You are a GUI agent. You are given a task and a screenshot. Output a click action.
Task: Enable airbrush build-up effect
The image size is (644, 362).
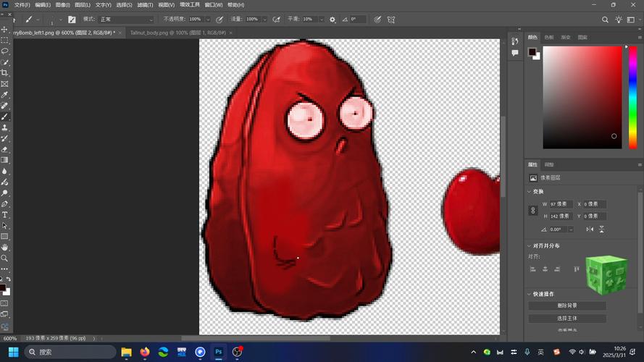click(x=277, y=20)
